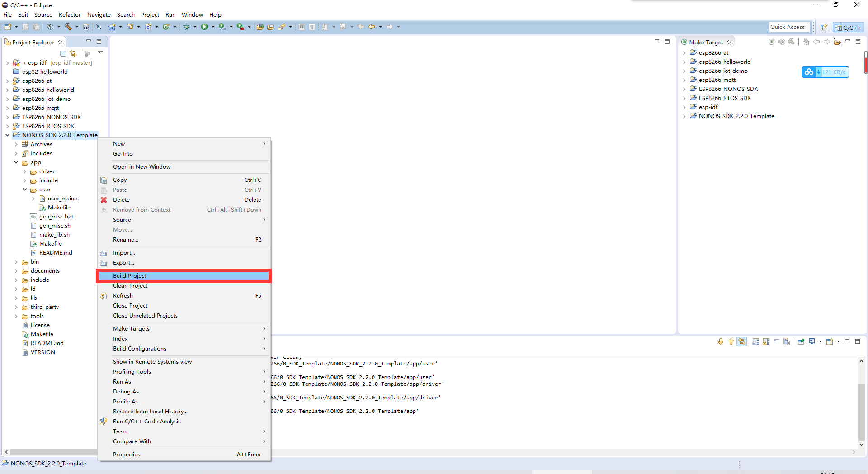Image resolution: width=868 pixels, height=474 pixels.
Task: Click the Open Type toolbar icon
Action: click(x=260, y=27)
